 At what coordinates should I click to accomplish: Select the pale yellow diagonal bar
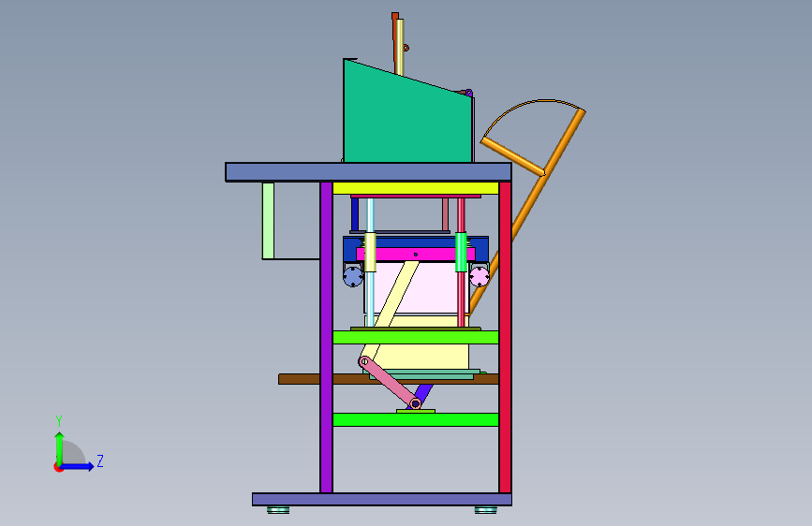pyautogui.click(x=397, y=294)
